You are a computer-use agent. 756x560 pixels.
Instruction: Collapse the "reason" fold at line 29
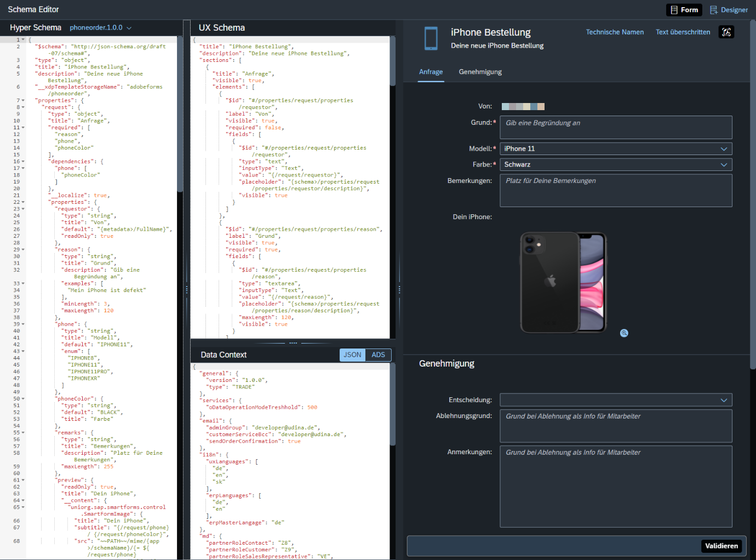pyautogui.click(x=23, y=250)
